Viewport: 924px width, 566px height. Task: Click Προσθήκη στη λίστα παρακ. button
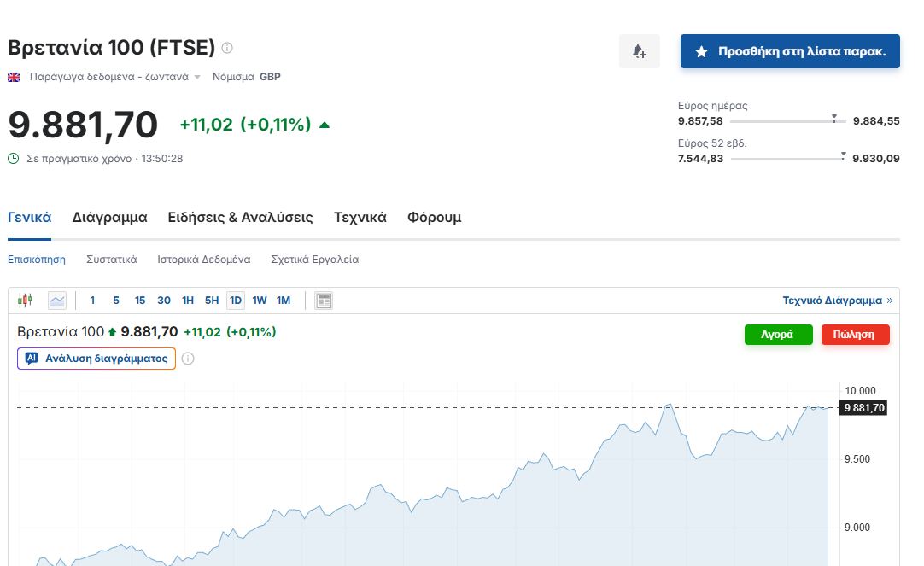(790, 51)
